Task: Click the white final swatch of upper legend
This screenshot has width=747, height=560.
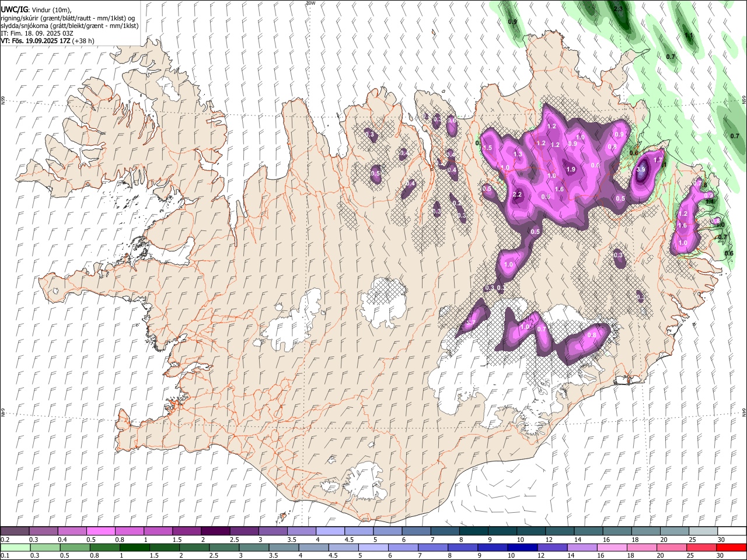Action: tap(732, 531)
